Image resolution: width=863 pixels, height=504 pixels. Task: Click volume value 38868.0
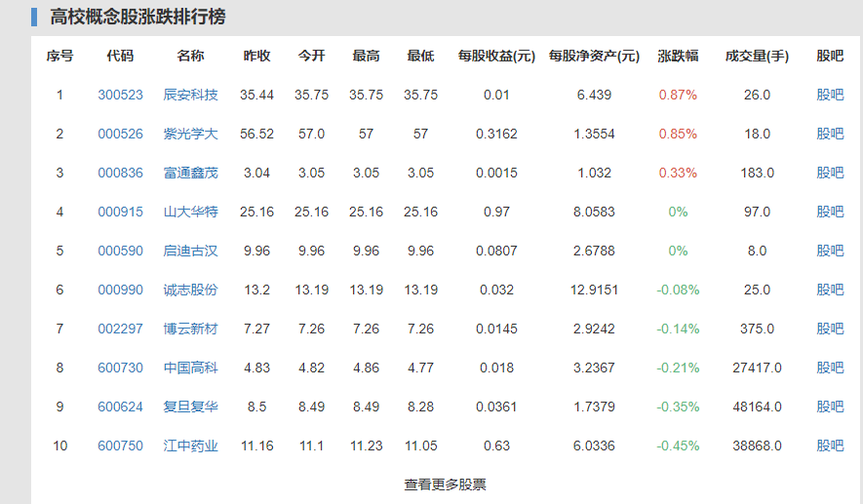[757, 446]
